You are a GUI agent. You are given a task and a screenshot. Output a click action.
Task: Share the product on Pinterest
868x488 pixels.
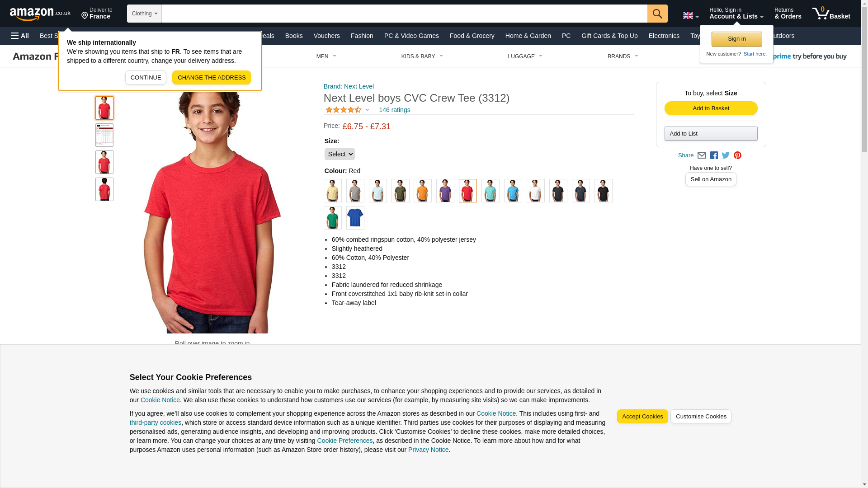click(x=737, y=155)
